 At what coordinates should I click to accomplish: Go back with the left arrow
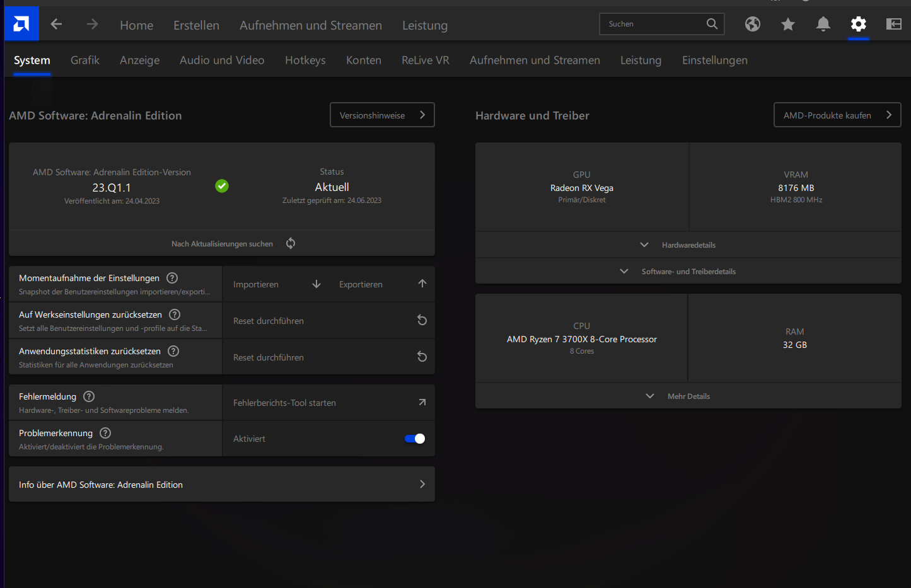[57, 24]
